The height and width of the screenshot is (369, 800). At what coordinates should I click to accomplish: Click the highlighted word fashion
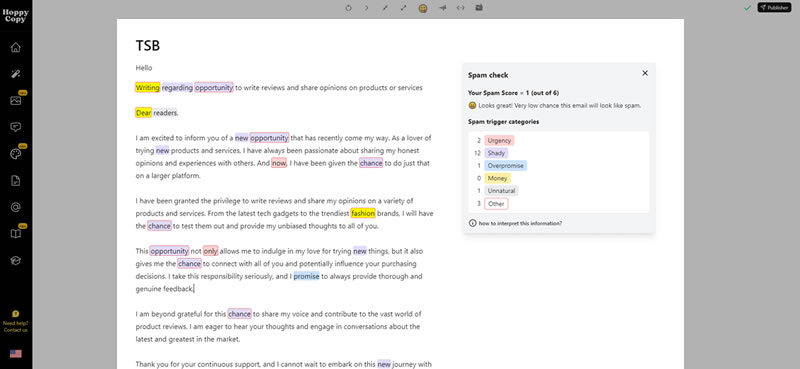[x=363, y=213]
